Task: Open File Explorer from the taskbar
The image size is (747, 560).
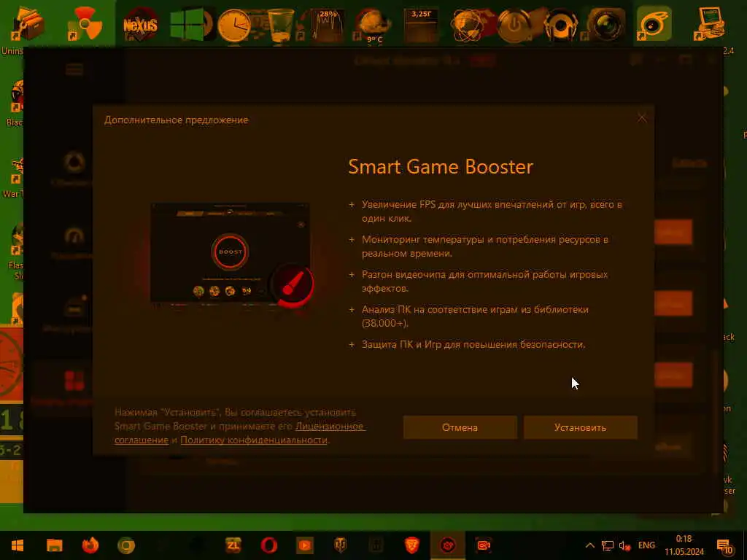Action: click(54, 545)
